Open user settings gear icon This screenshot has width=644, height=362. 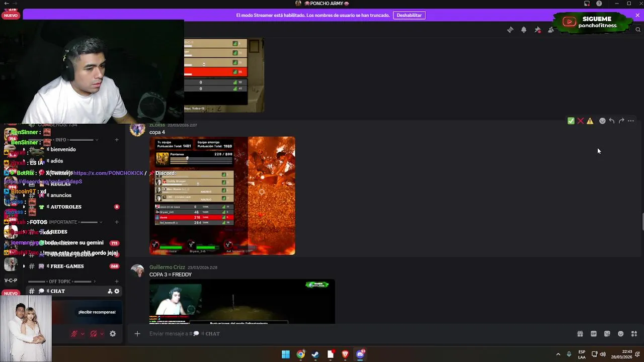tap(113, 333)
